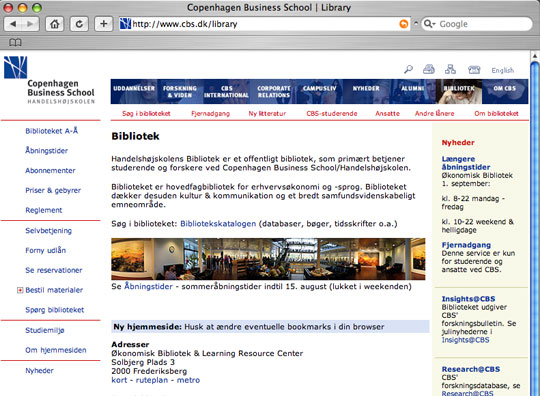Viewport: 540px width, 396px height.
Task: Expand the Bestil materialer plus box
Action: click(x=20, y=290)
